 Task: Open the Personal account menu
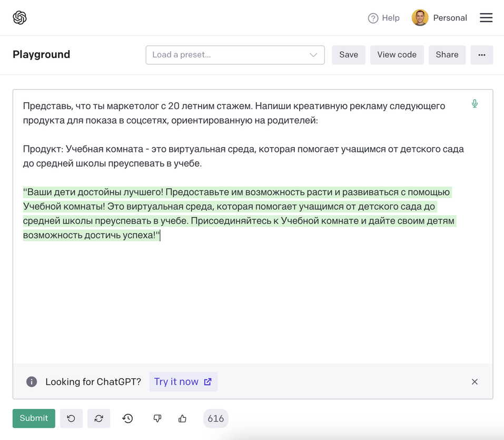(439, 17)
